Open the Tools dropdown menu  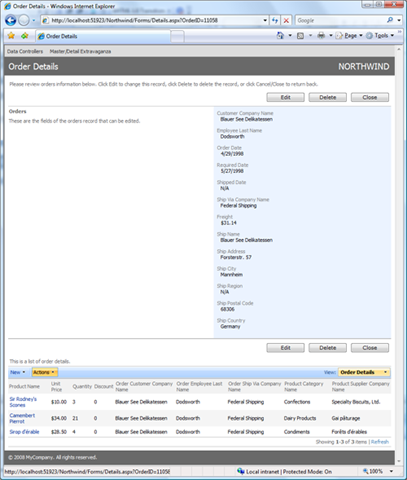(380, 36)
